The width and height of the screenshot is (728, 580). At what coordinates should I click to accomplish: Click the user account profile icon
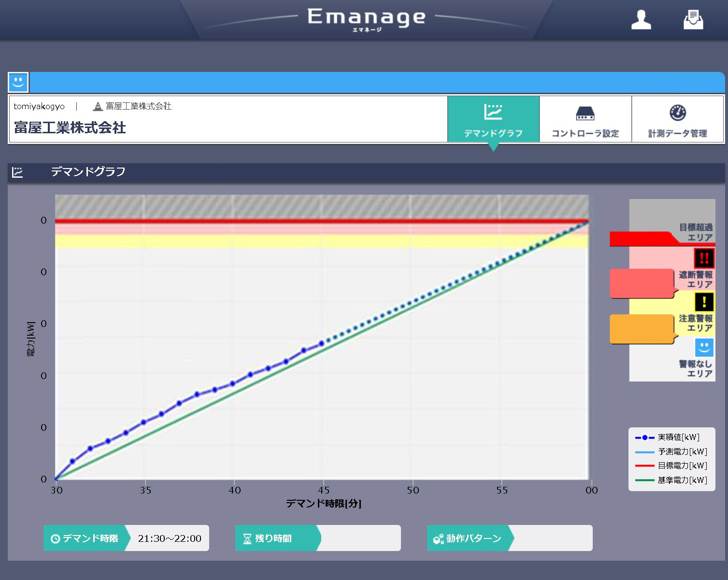(641, 20)
